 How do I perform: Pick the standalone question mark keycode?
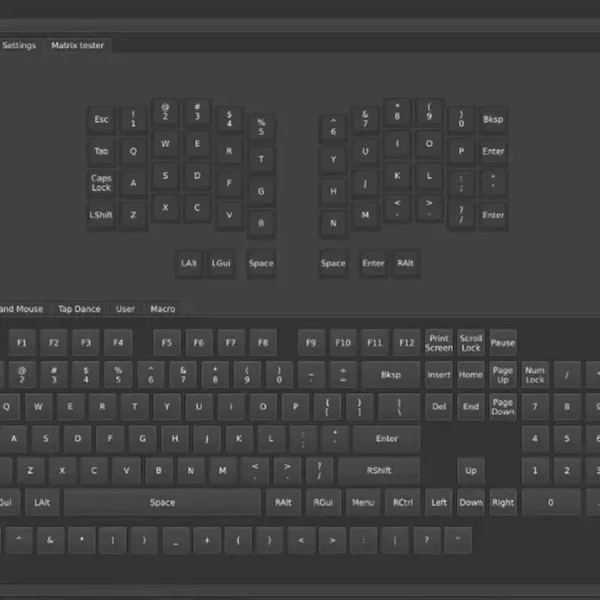pyautogui.click(x=427, y=540)
